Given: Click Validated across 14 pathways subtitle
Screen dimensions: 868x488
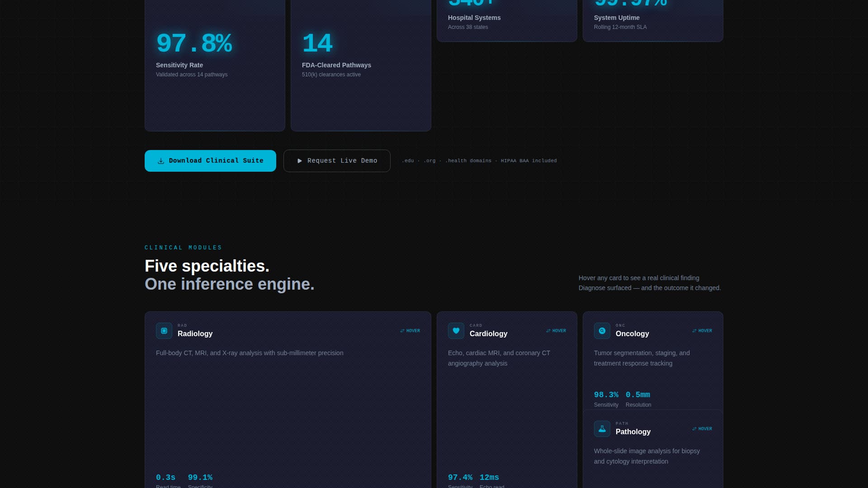Looking at the screenshot, I should [x=192, y=75].
